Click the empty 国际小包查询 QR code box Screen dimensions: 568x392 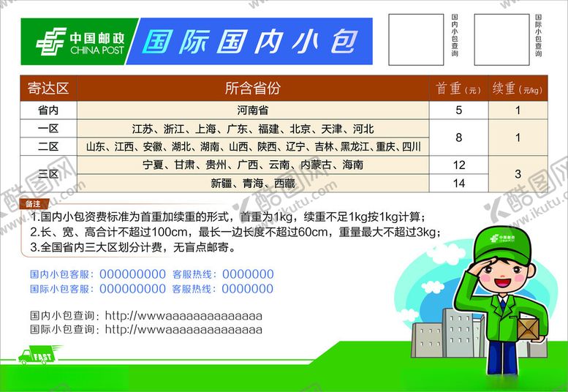pos(501,39)
